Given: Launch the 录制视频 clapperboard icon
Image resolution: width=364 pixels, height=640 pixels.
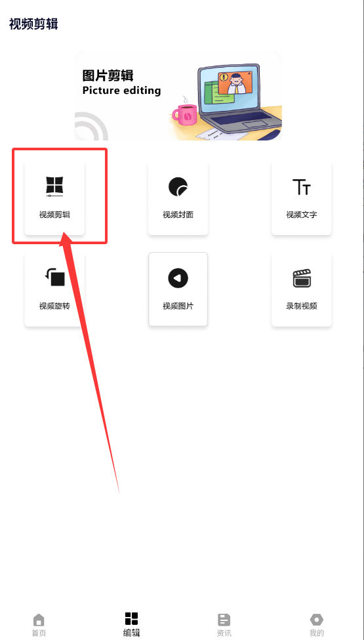Looking at the screenshot, I should click(302, 278).
